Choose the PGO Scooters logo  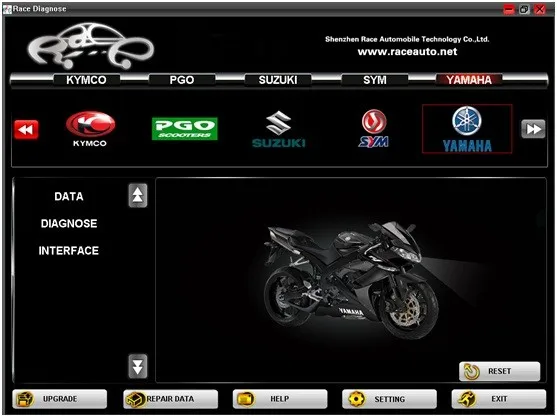[185, 129]
